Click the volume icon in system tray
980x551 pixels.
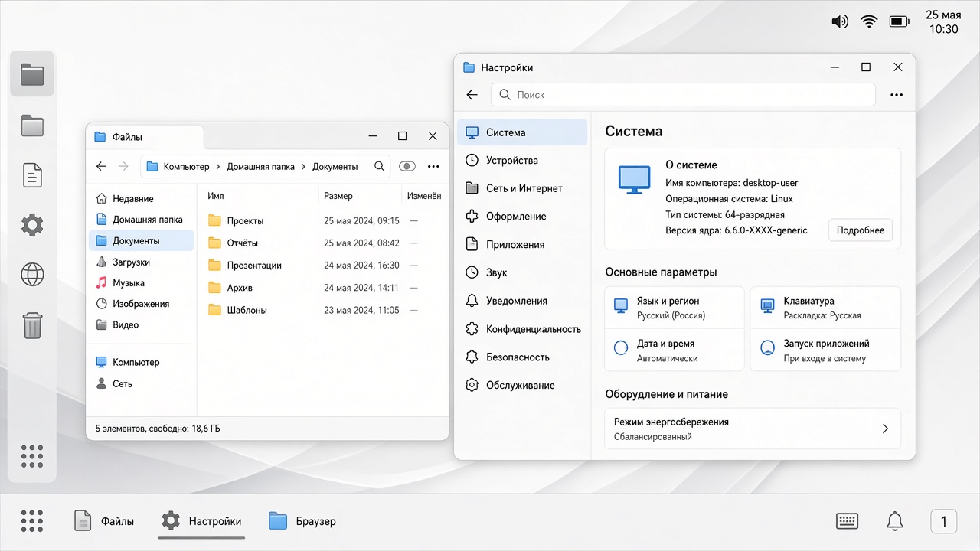[x=840, y=21]
